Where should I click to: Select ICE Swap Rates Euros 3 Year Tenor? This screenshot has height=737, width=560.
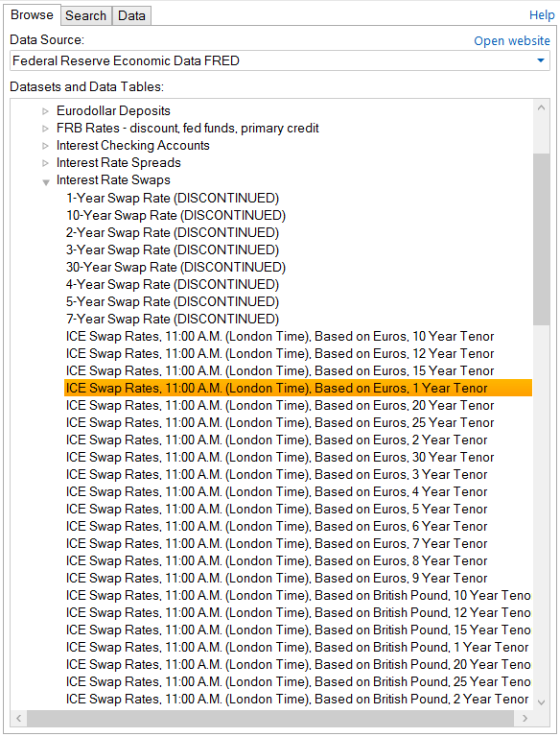coord(277,475)
